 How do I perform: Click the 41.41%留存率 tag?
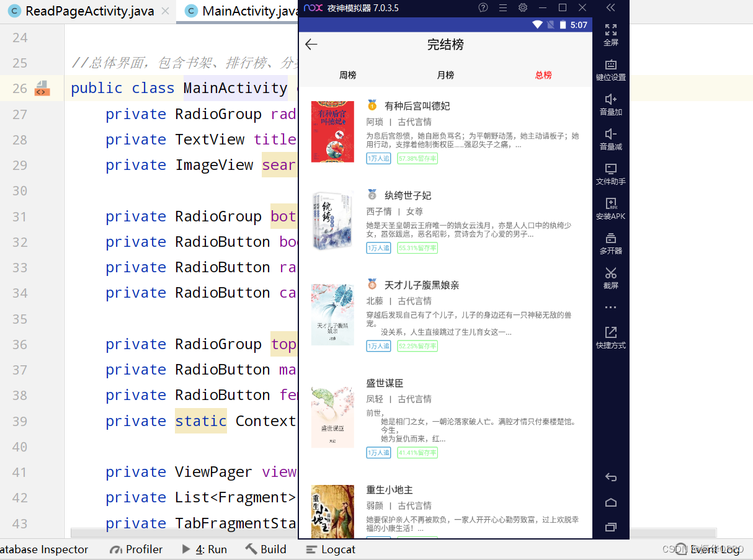(x=417, y=453)
